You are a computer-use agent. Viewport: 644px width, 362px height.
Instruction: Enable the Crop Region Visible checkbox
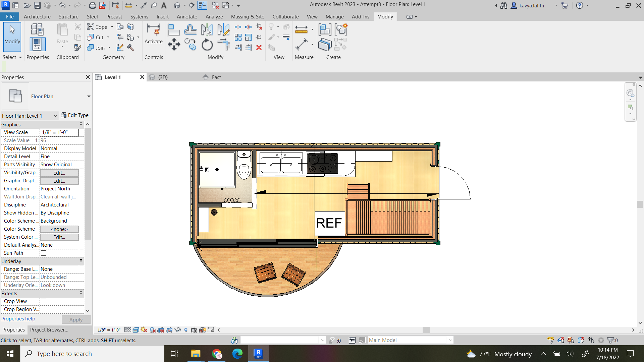pos(43,309)
